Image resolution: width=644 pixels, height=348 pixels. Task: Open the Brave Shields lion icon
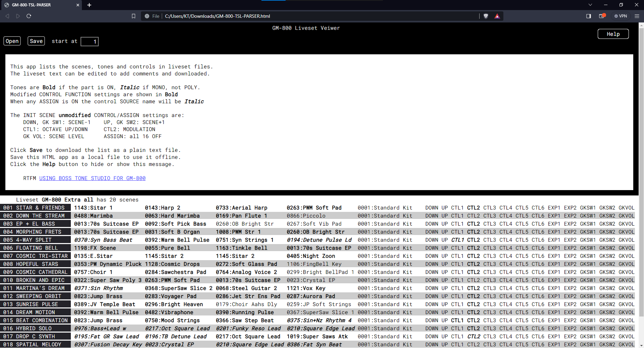tap(486, 16)
